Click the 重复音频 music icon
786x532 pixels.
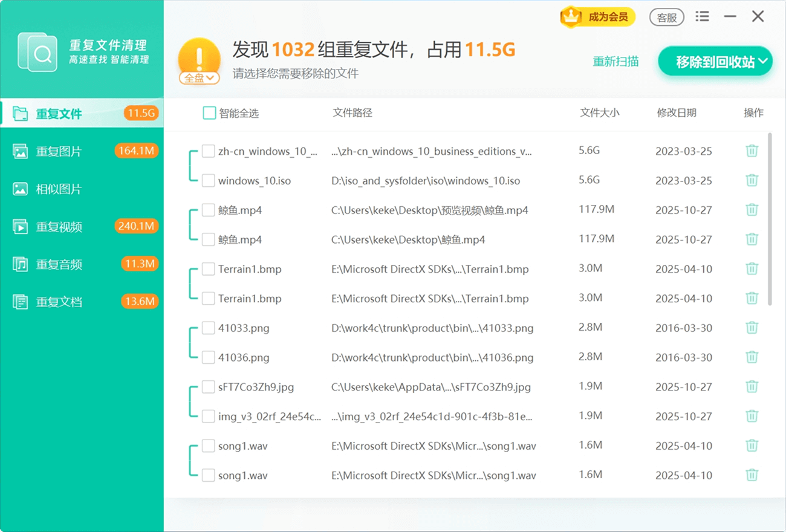[21, 265]
